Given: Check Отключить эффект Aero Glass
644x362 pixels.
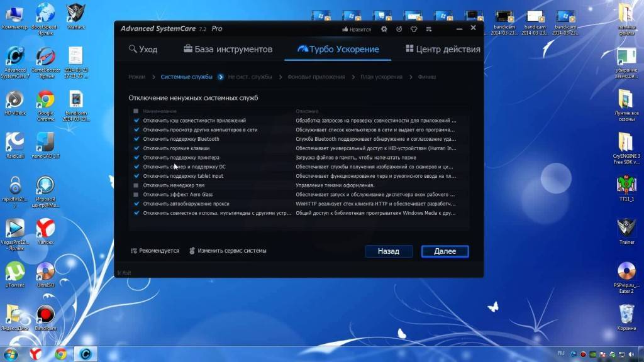Looking at the screenshot, I should (x=136, y=195).
